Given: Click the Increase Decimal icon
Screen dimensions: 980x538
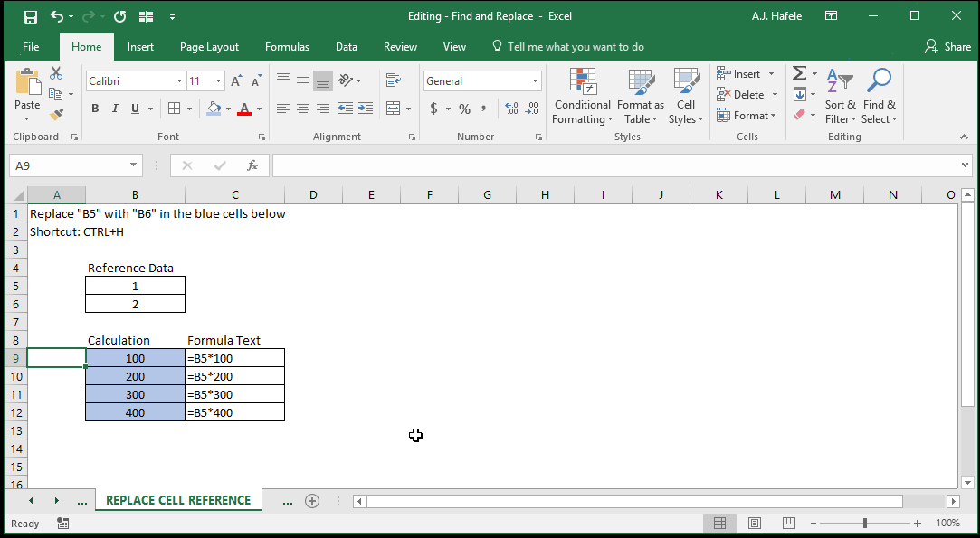Looking at the screenshot, I should point(511,109).
